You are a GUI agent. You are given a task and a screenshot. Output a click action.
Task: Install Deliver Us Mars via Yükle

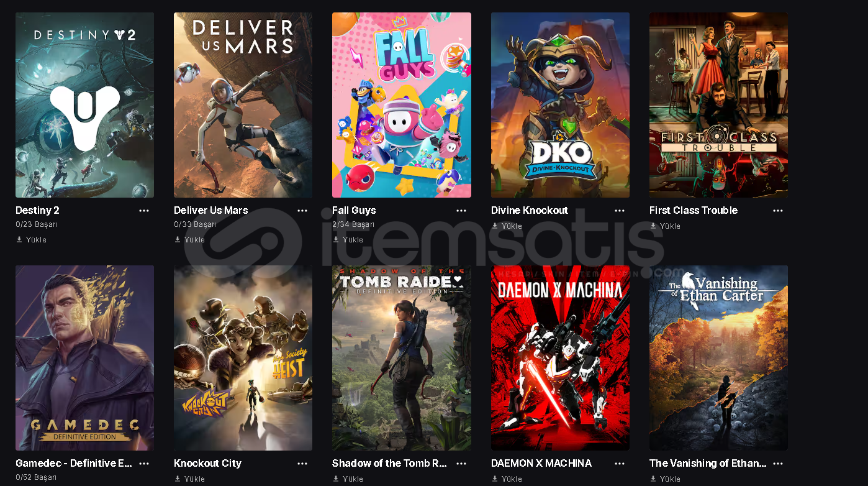pyautogui.click(x=190, y=239)
